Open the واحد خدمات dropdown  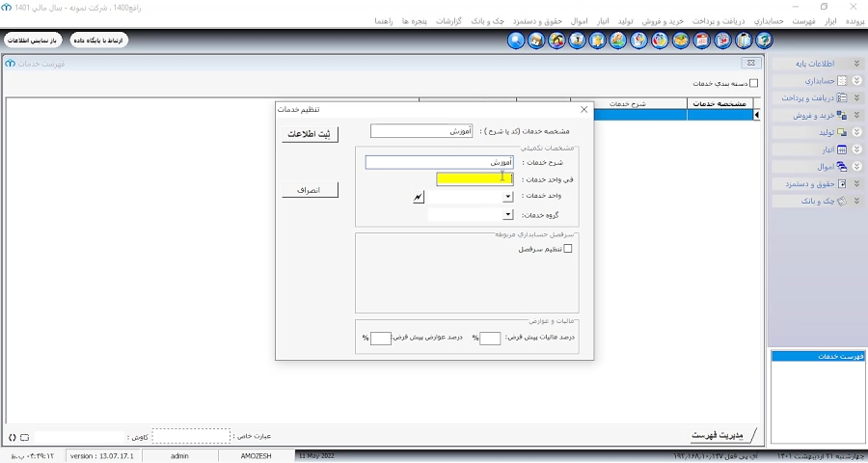point(508,197)
